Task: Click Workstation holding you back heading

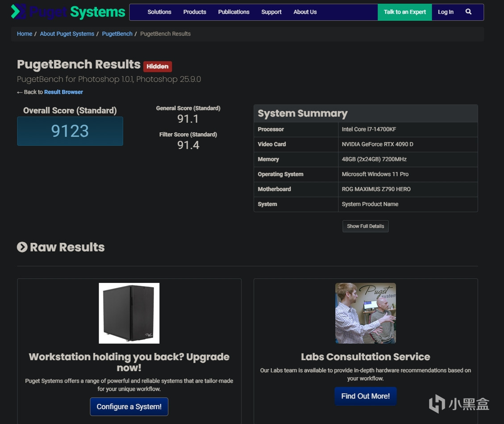Action: pos(129,362)
